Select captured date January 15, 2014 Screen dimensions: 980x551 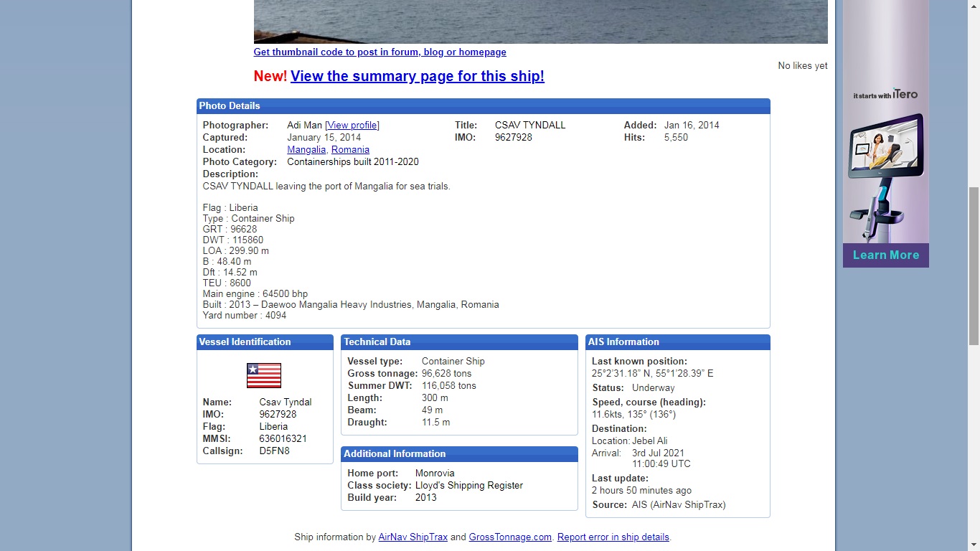324,138
